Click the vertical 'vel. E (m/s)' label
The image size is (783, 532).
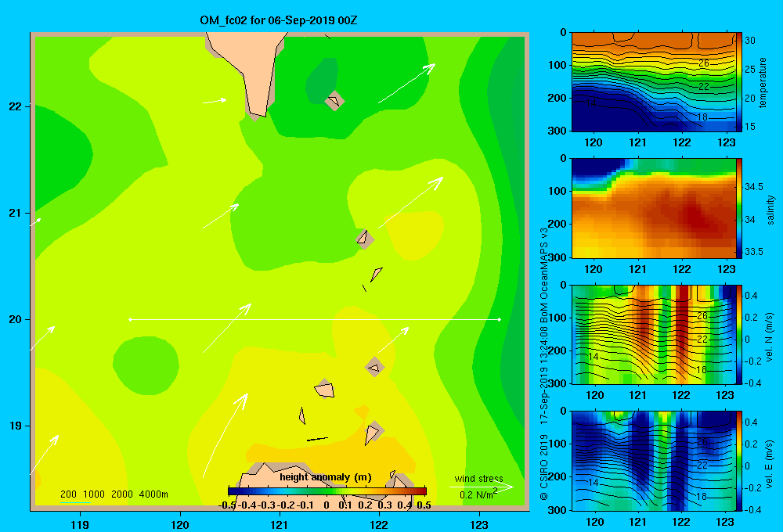point(770,463)
